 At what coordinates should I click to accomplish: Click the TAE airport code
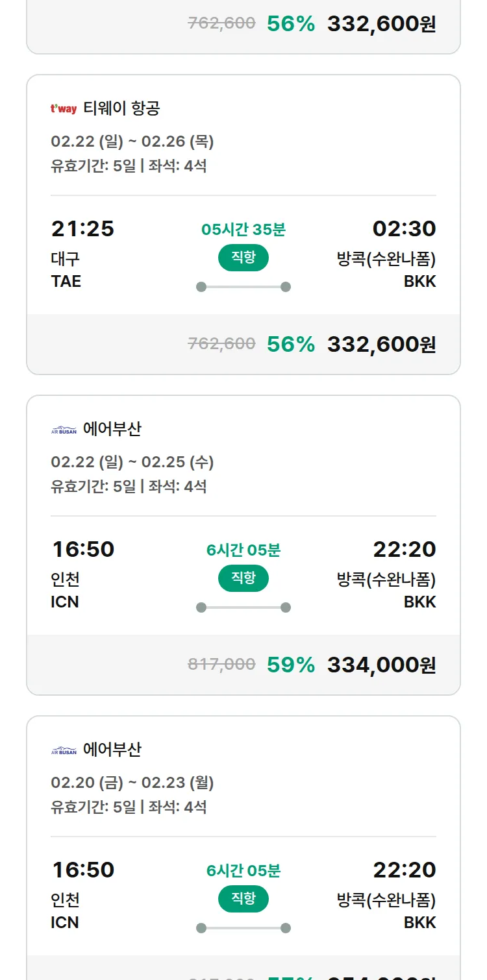pyautogui.click(x=66, y=281)
